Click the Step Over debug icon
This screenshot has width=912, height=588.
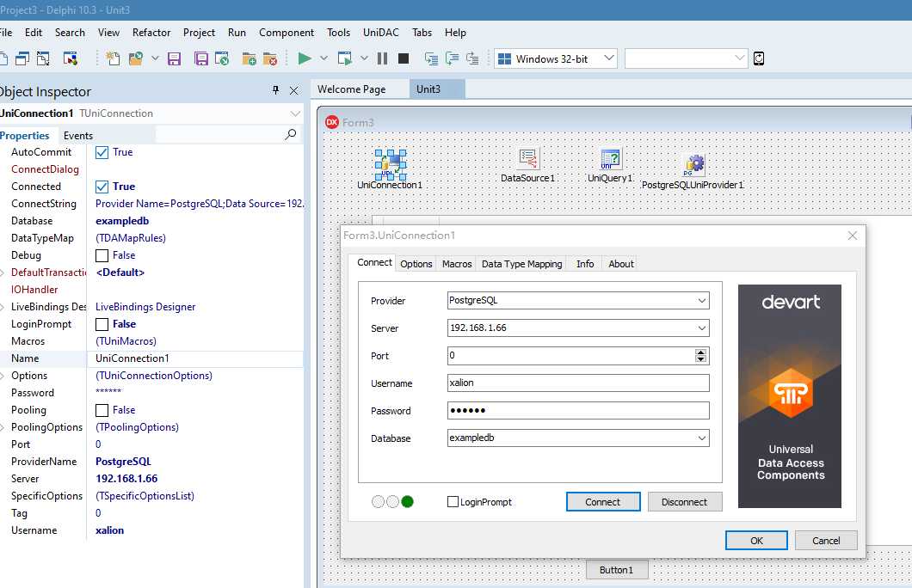[x=452, y=58]
